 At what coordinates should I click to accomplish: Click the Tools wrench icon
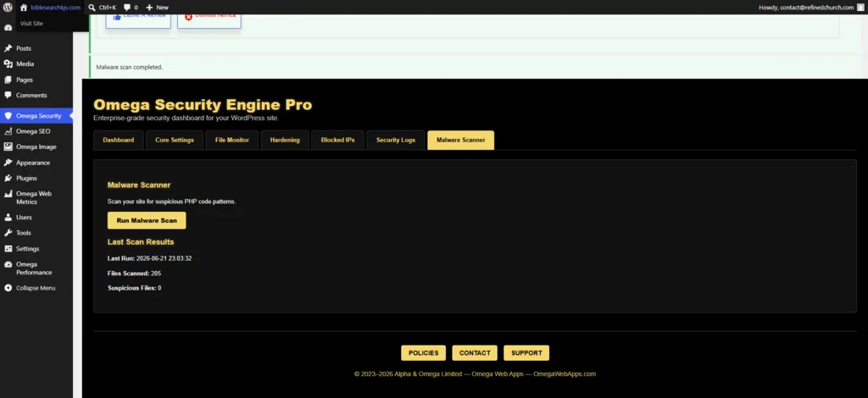[8, 233]
